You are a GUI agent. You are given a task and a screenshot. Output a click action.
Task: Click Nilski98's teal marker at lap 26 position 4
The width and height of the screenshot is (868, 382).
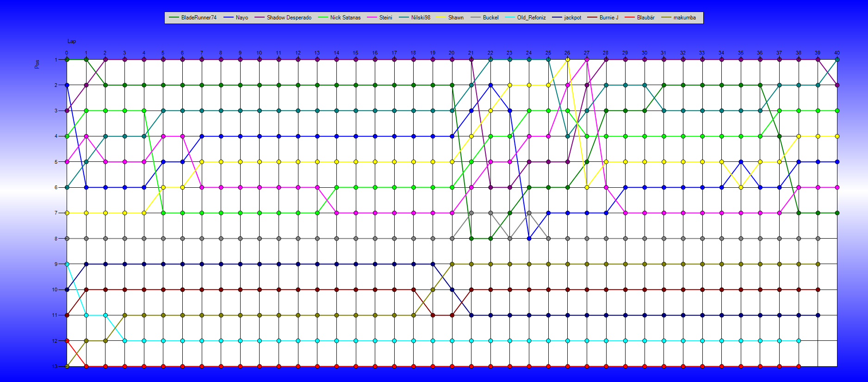pyautogui.click(x=568, y=136)
